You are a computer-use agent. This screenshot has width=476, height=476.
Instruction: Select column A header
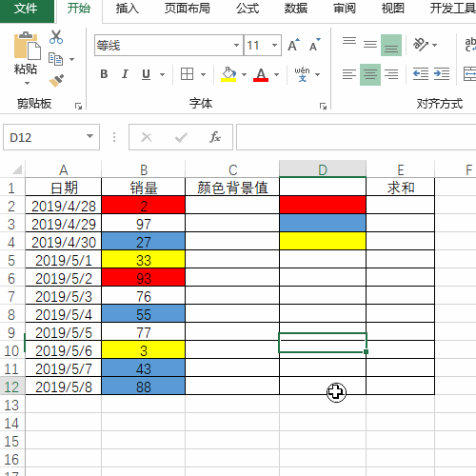click(64, 169)
